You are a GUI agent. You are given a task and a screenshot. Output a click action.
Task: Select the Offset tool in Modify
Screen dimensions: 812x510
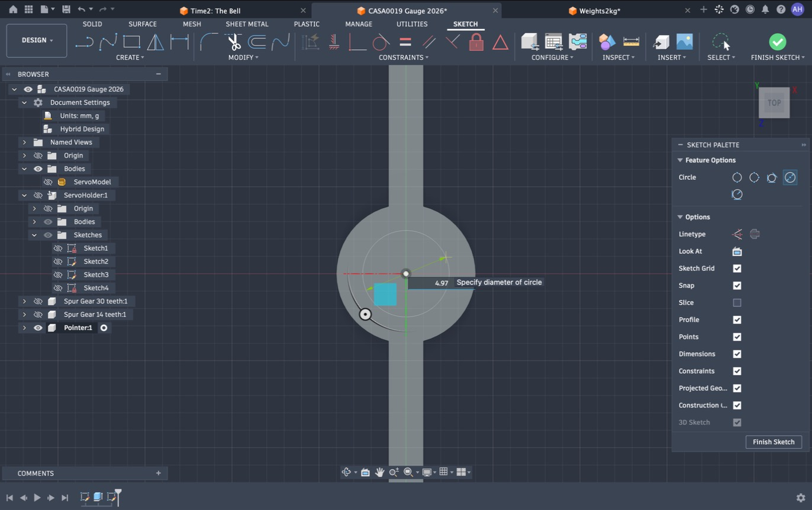256,41
